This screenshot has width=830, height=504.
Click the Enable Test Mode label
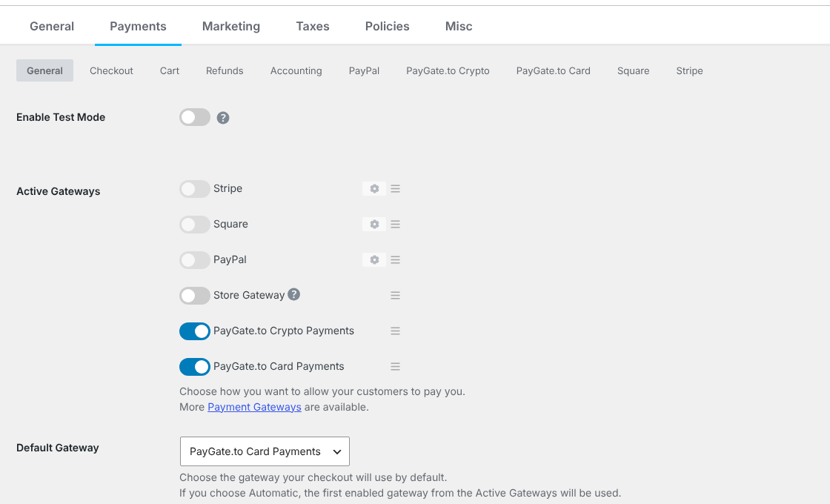[x=61, y=117]
